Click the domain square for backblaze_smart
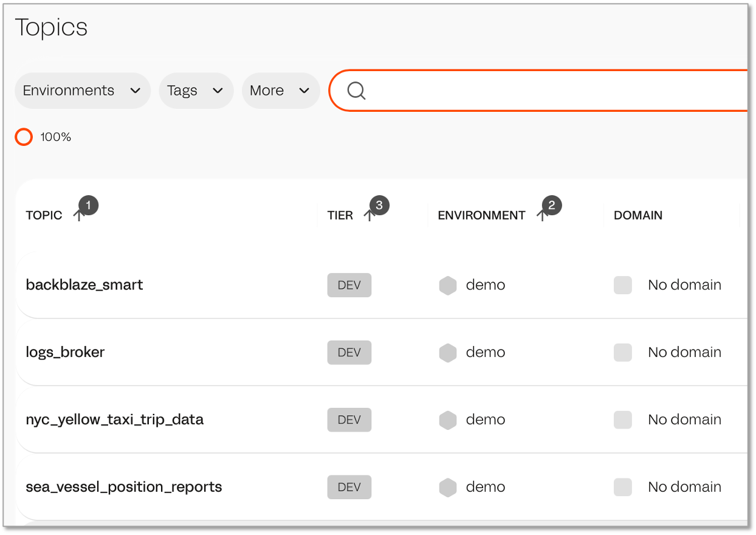Image resolution: width=756 pixels, height=535 pixels. click(623, 285)
